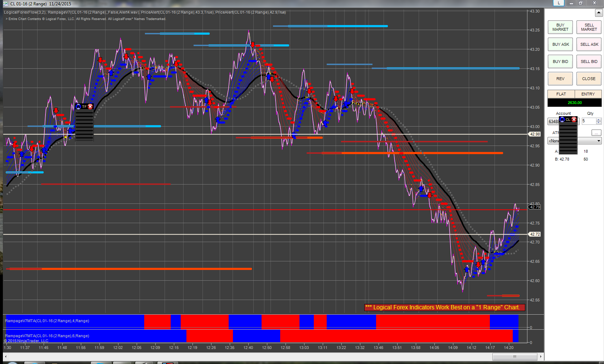
Task: Click the CLOSE position button
Action: point(589,79)
